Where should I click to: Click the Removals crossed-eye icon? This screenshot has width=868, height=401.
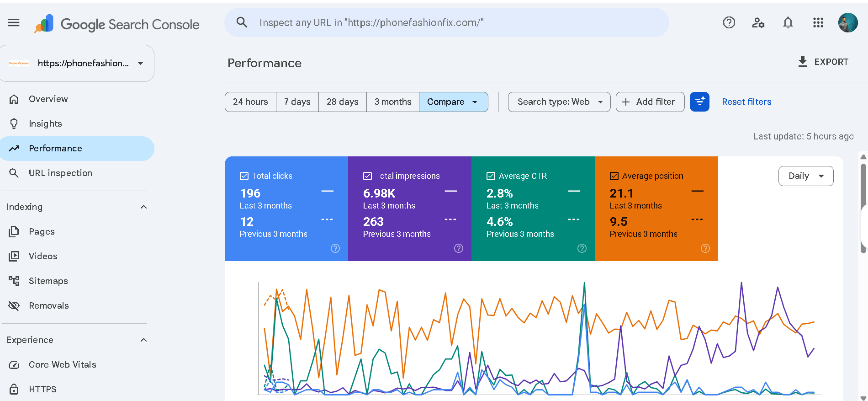click(14, 305)
